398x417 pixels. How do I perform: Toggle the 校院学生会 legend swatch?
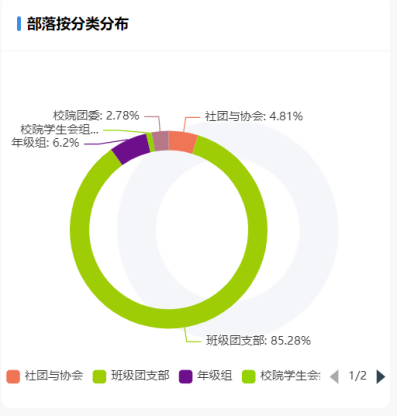tap(249, 377)
